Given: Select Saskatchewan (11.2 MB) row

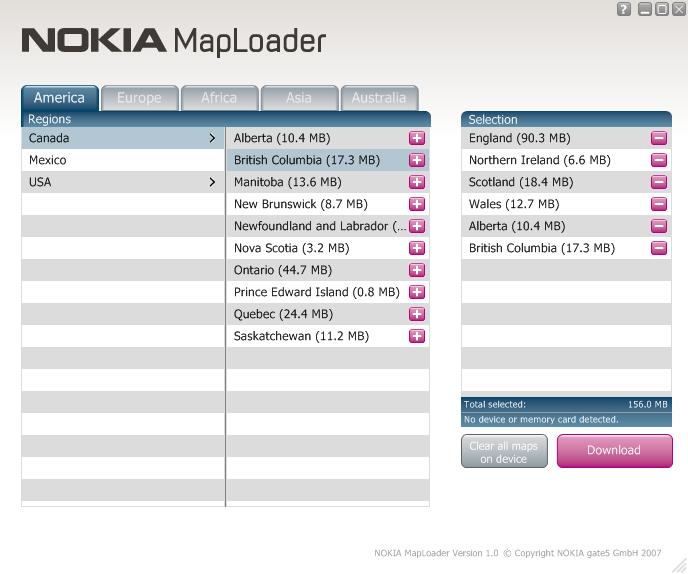Looking at the screenshot, I should (x=328, y=336).
